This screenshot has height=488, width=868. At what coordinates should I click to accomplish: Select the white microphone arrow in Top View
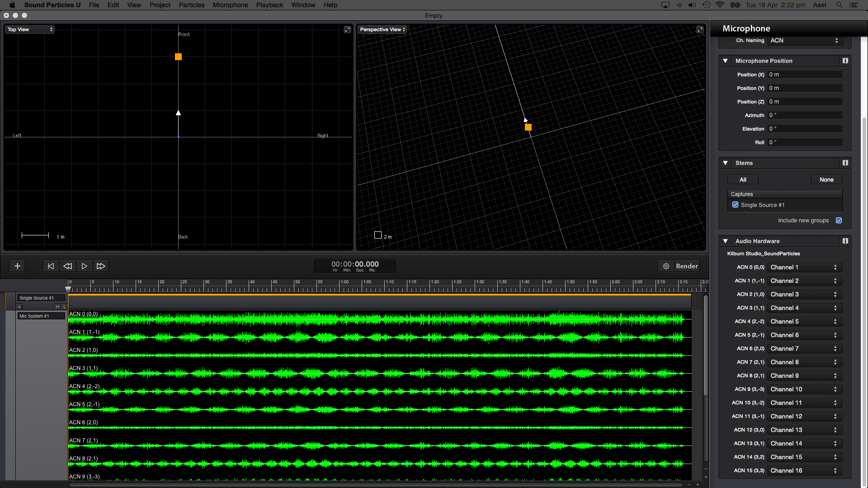tap(178, 113)
